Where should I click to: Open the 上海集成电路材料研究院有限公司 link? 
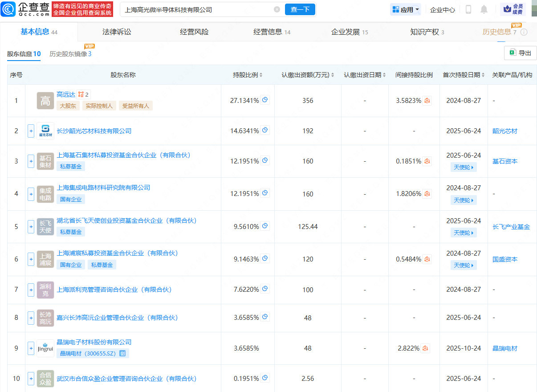103,188
